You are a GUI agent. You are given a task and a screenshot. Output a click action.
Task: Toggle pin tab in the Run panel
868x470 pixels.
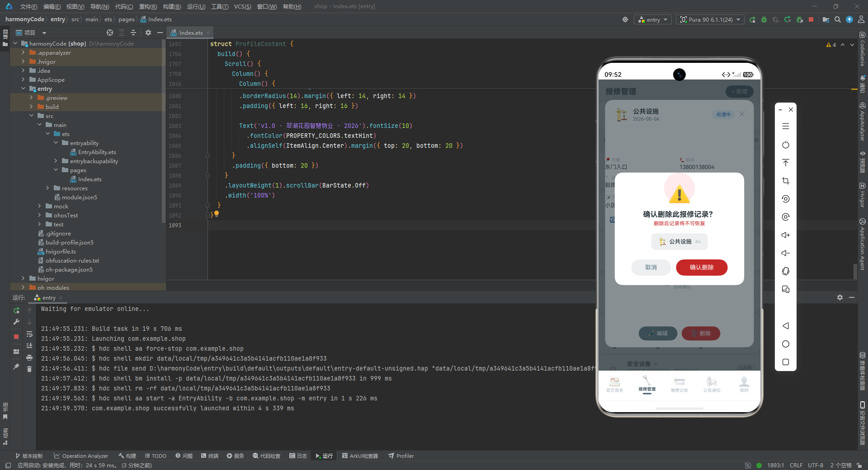tap(16, 367)
